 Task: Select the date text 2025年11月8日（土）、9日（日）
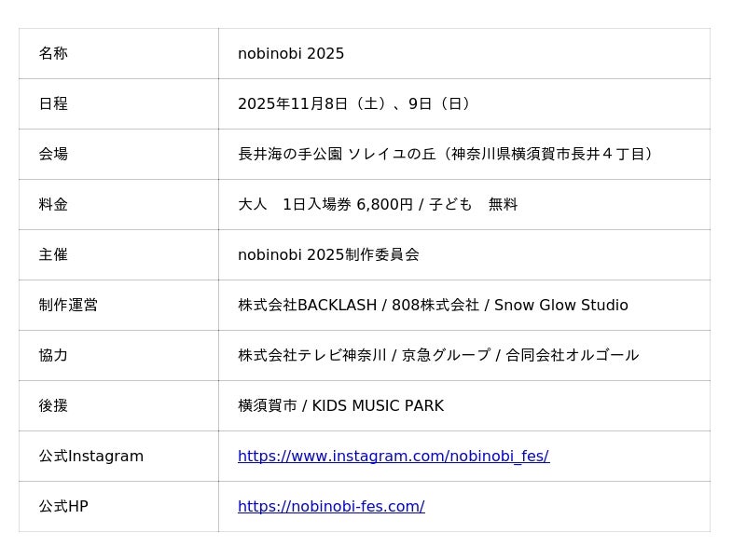[x=356, y=104]
